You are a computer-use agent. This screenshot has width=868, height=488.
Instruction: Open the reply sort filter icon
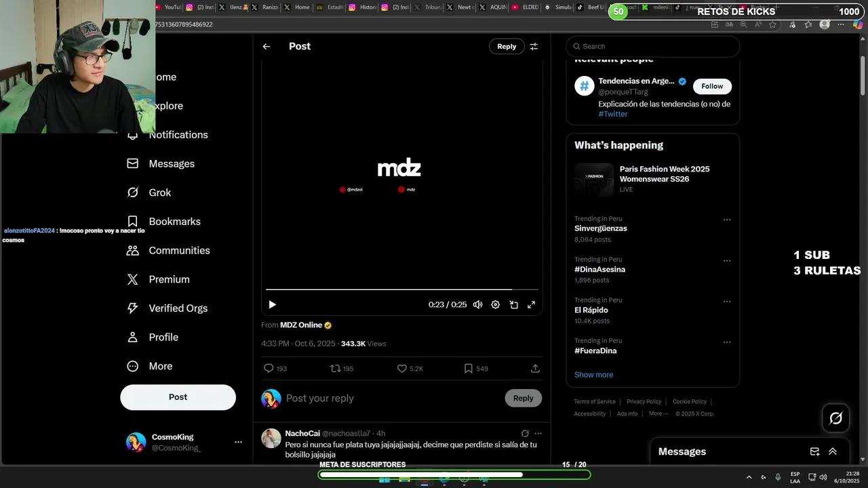534,47
